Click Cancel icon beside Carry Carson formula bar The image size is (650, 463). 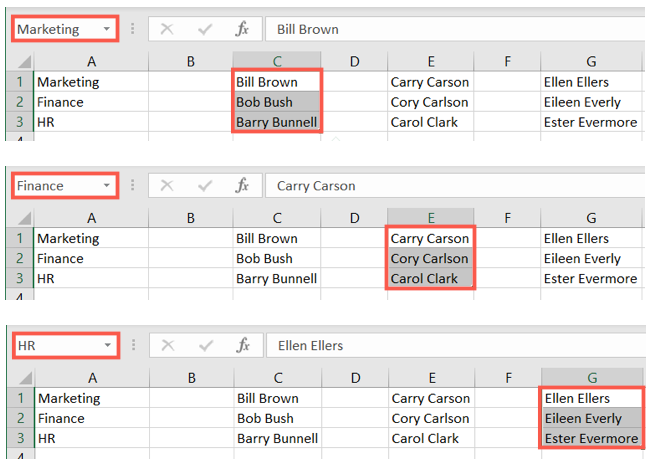pyautogui.click(x=167, y=185)
